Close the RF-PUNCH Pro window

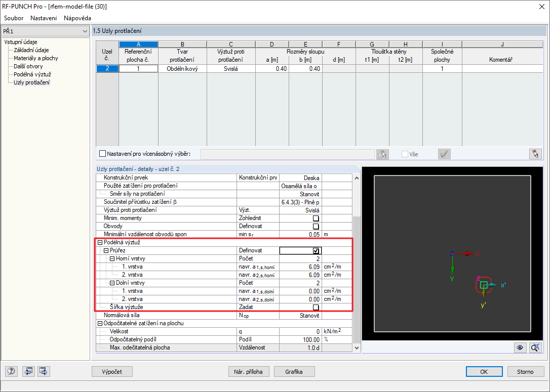click(x=541, y=7)
